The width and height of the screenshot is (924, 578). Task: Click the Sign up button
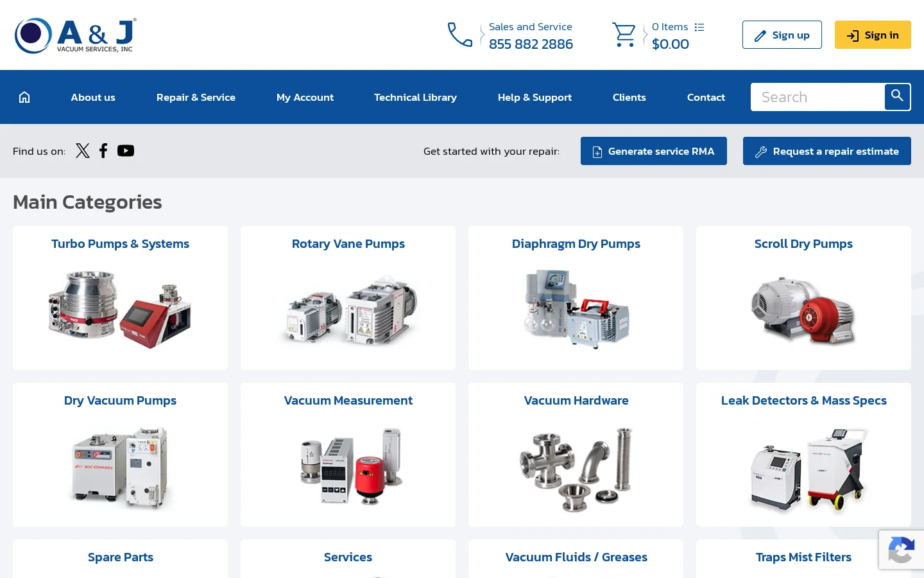pyautogui.click(x=782, y=35)
